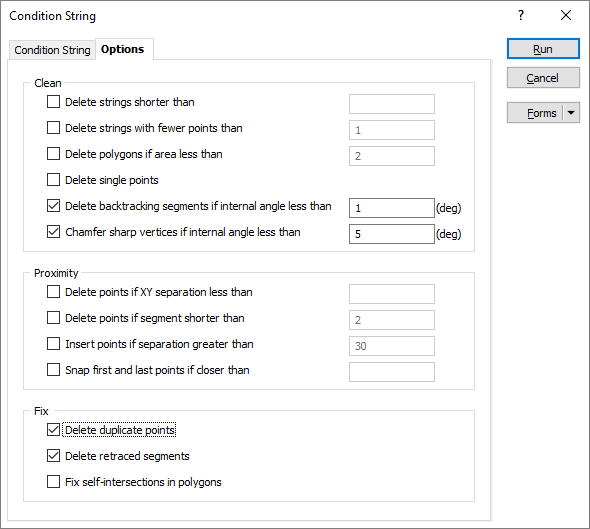590x529 pixels.
Task: Open the Forms dropdown arrow
Action: tap(571, 112)
